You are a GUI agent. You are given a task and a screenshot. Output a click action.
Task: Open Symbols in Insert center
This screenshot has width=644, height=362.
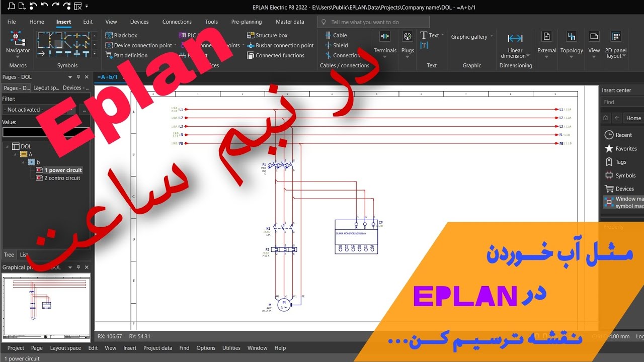620,175
